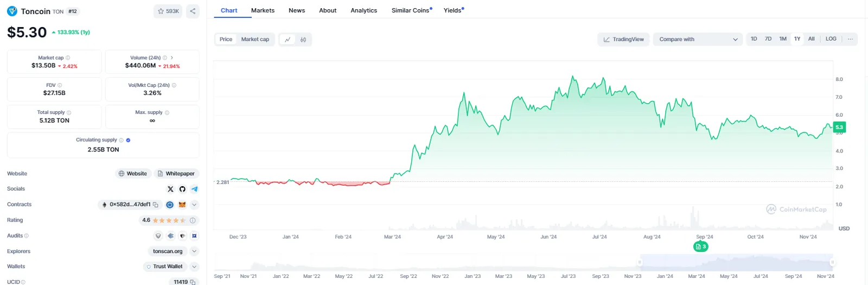
Task: Open the second audit provider icon
Action: [170, 236]
